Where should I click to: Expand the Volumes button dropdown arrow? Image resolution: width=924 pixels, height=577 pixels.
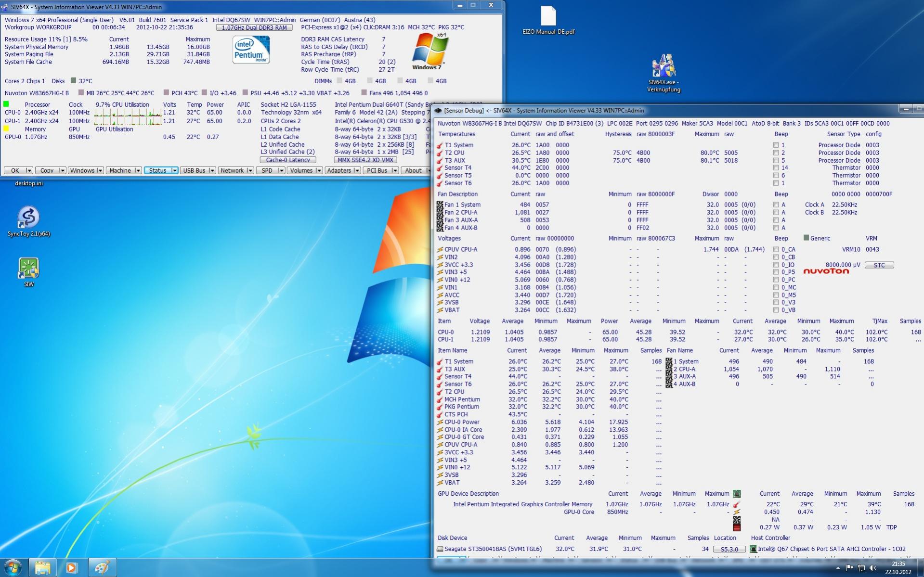[319, 171]
